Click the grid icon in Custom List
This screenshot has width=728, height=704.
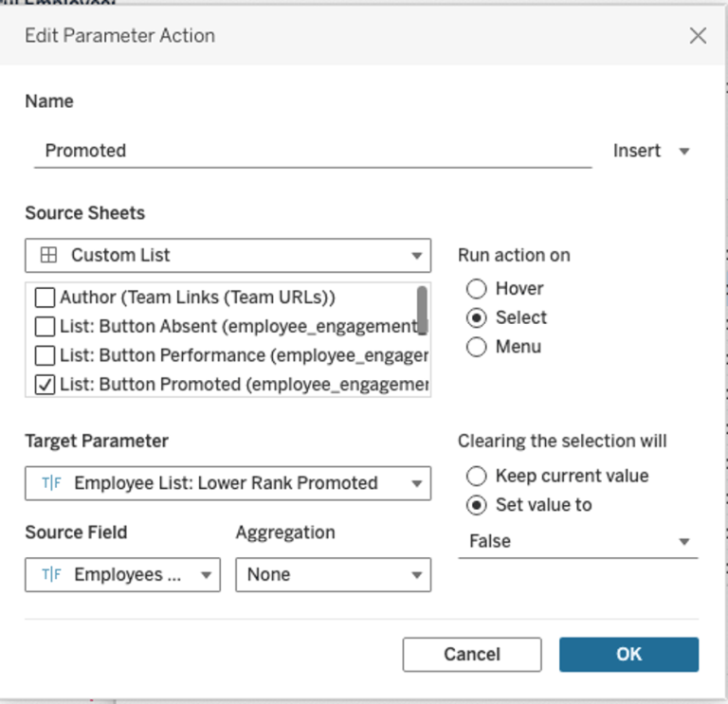click(48, 255)
